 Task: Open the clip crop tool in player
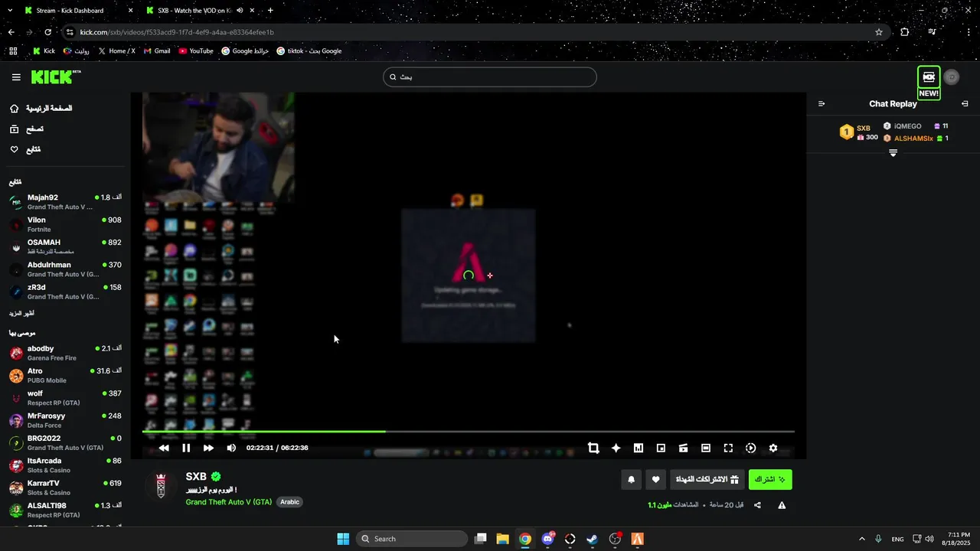(x=593, y=448)
